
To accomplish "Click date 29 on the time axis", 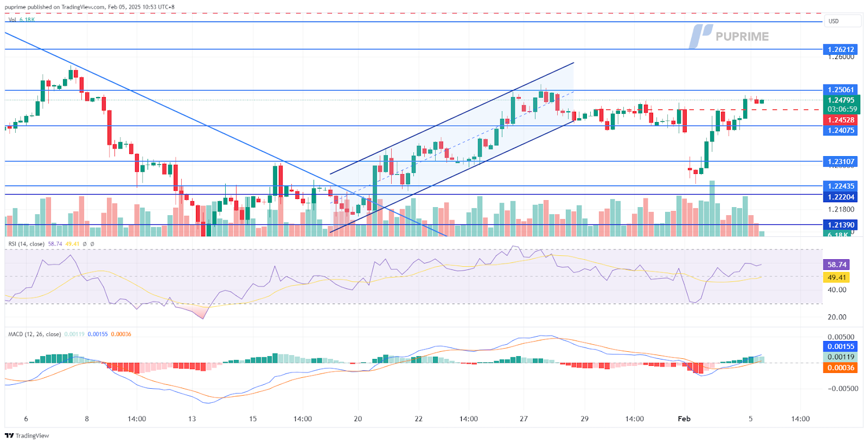I will (584, 419).
